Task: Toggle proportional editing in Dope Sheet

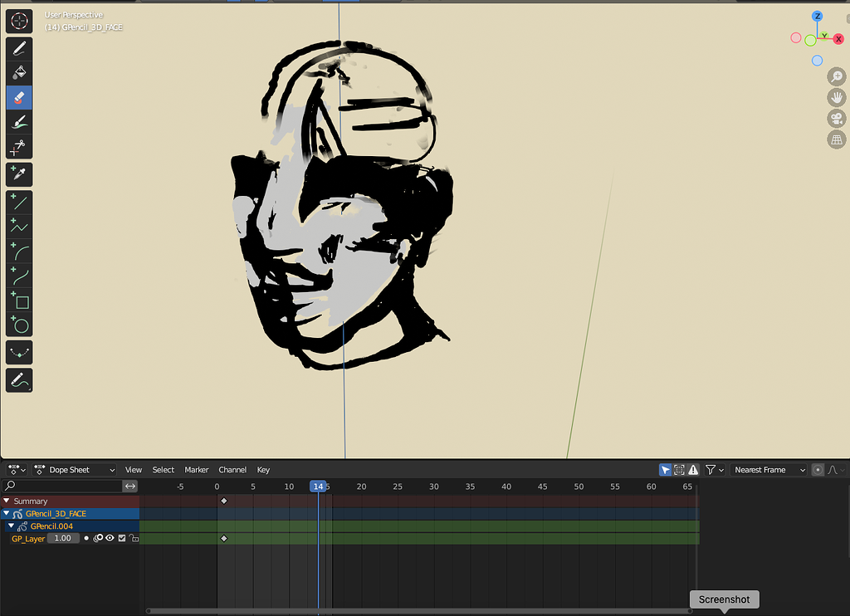Action: [818, 470]
